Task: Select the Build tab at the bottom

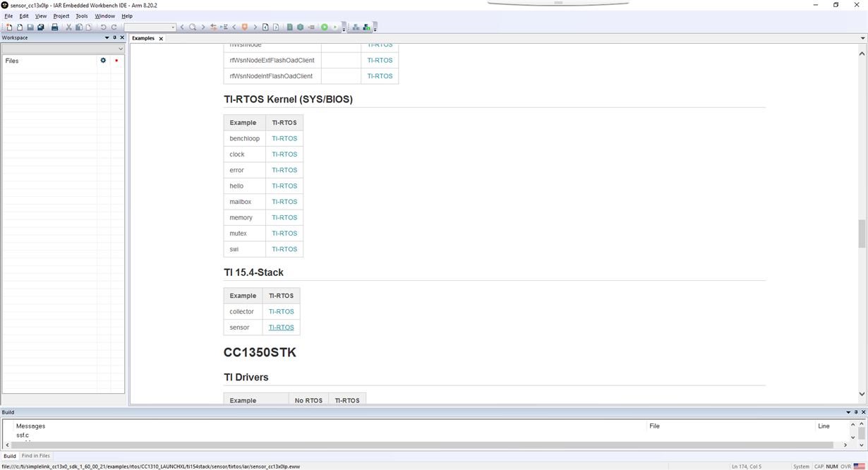Action: 10,456
